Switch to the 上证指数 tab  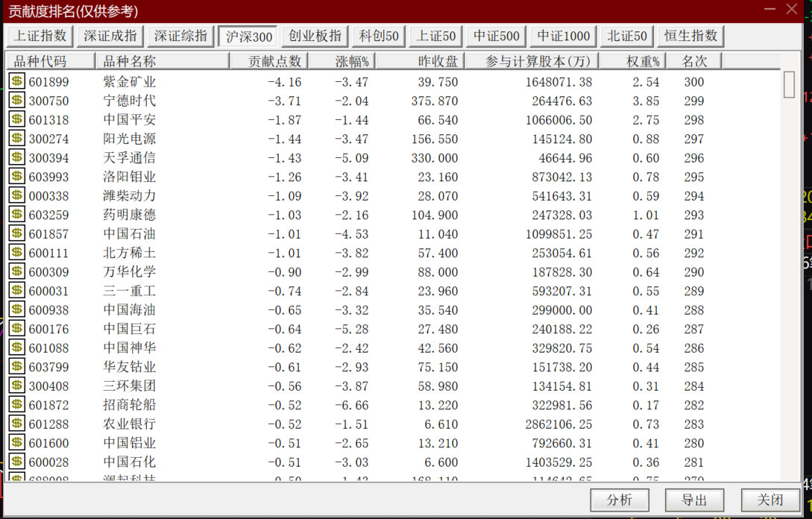[40, 36]
